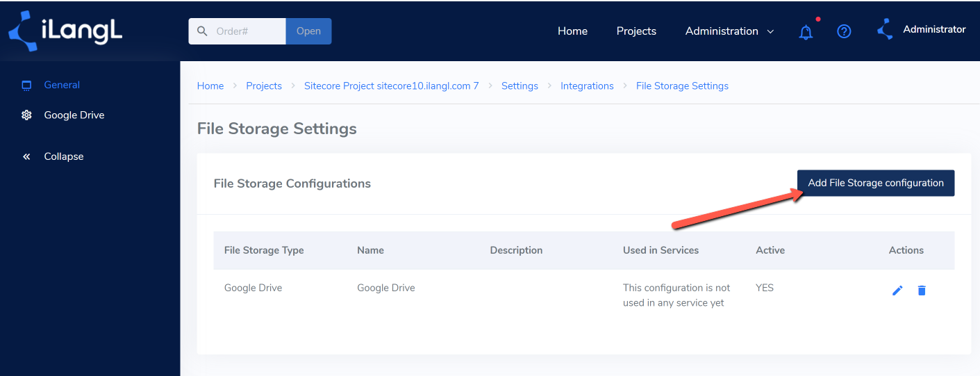Viewport: 980px width, 376px height.
Task: Click File Storage Settings breadcrumb
Action: pos(682,86)
